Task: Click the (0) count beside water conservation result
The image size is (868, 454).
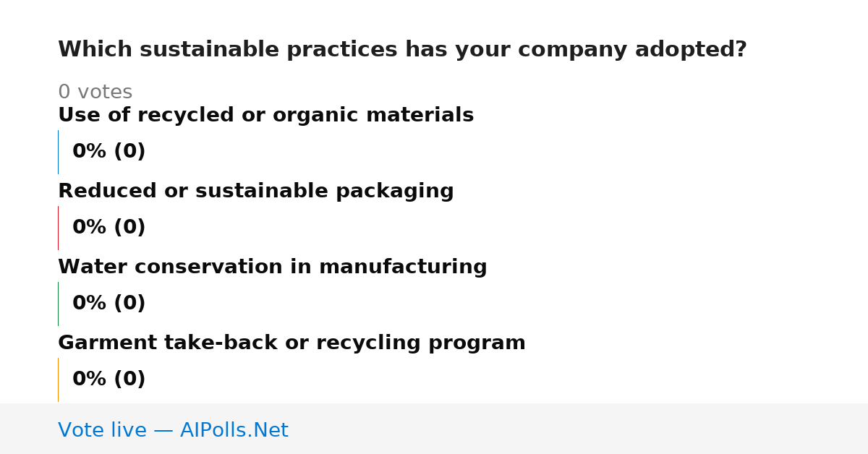Action: tap(129, 304)
